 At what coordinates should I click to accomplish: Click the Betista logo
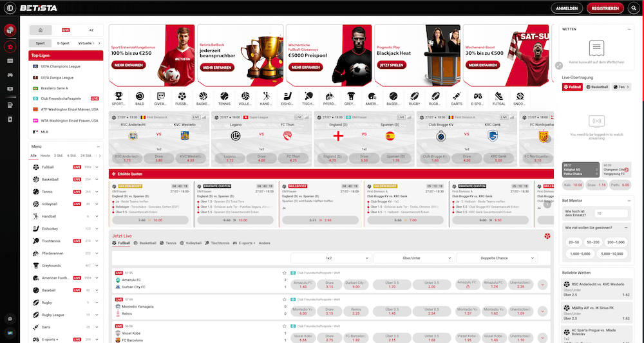point(38,8)
